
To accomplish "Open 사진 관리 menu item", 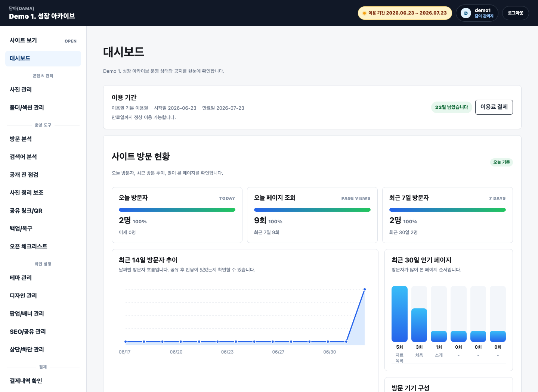I will 43,90.
